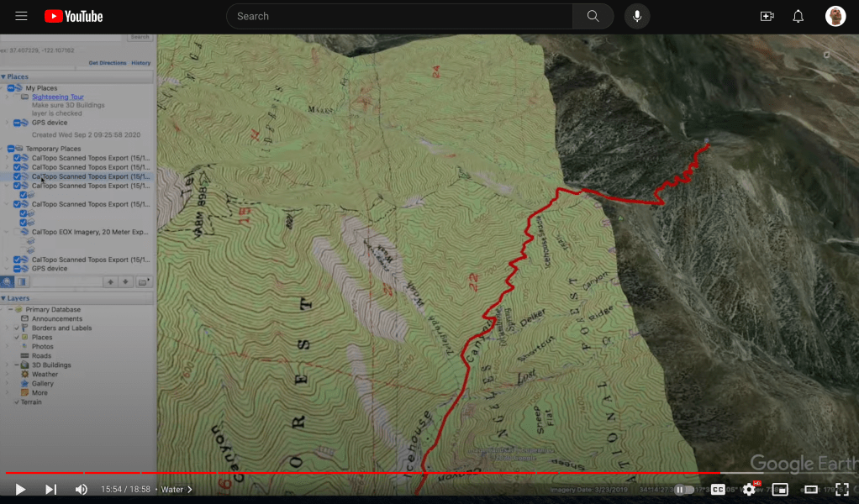Open the YouTube hamburger guide menu
Image resolution: width=859 pixels, height=504 pixels.
[21, 16]
